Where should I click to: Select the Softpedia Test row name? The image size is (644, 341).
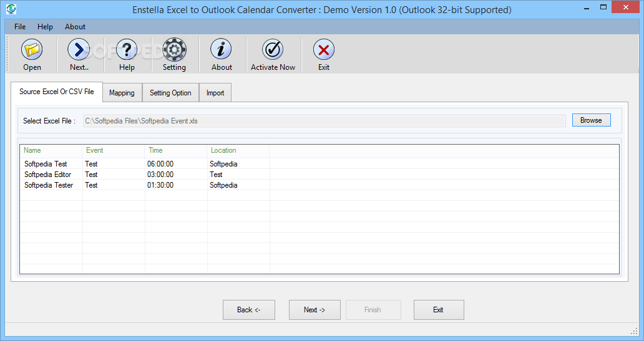point(46,164)
